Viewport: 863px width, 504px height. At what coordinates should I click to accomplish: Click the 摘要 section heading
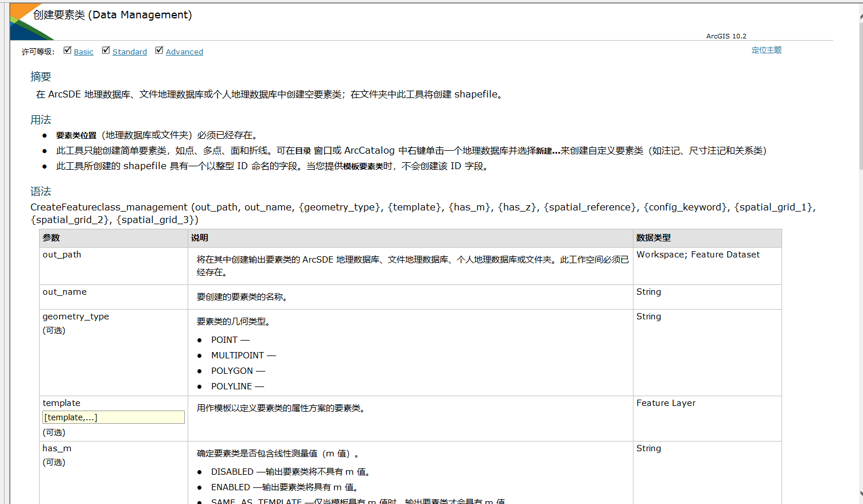pos(41,76)
